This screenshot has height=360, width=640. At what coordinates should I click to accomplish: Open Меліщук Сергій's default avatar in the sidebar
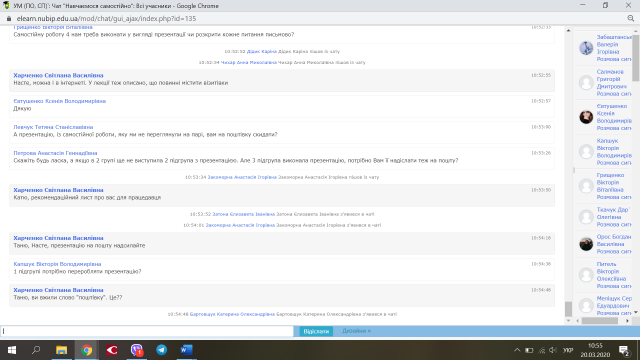tap(586, 306)
